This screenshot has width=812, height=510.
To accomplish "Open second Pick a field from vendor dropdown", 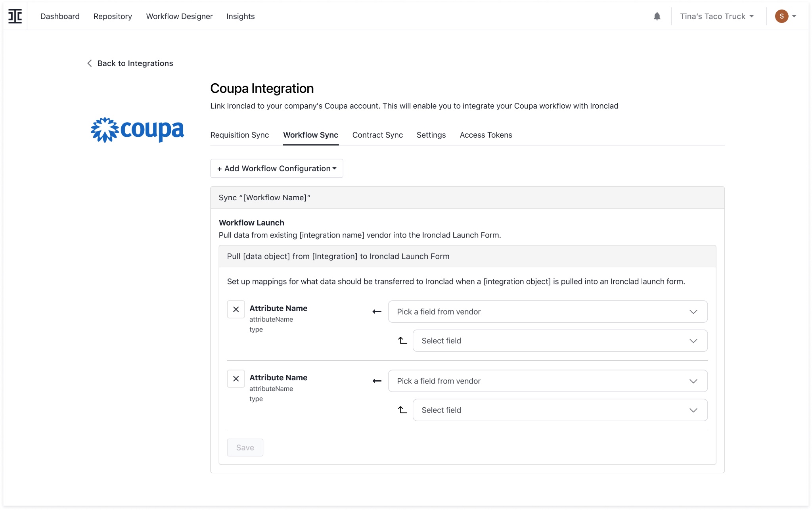I will [x=548, y=381].
